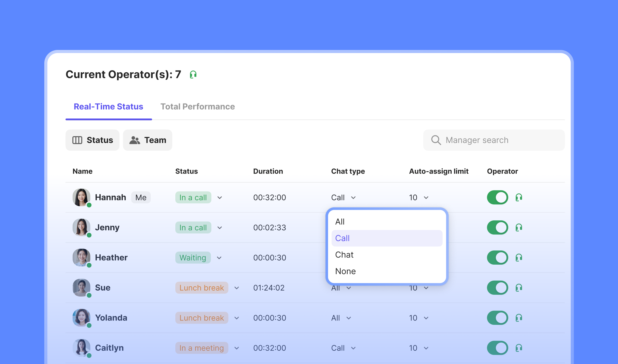Screen dimensions: 618x364
Task: Click the columns icon on Status button
Action: (x=77, y=140)
